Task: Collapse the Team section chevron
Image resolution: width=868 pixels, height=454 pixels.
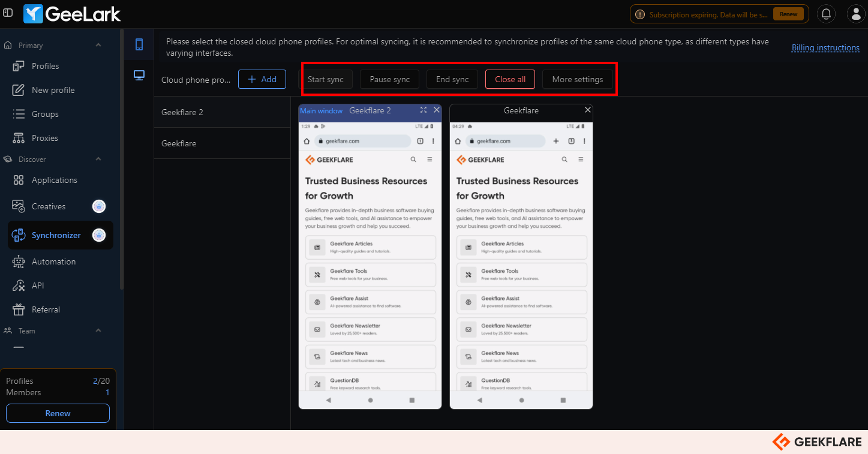Action: coord(98,330)
